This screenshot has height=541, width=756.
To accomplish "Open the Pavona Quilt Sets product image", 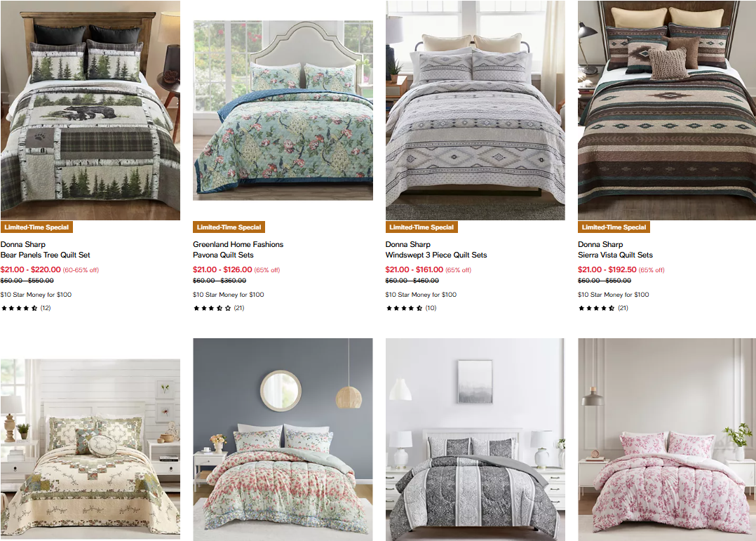I will pos(283,110).
